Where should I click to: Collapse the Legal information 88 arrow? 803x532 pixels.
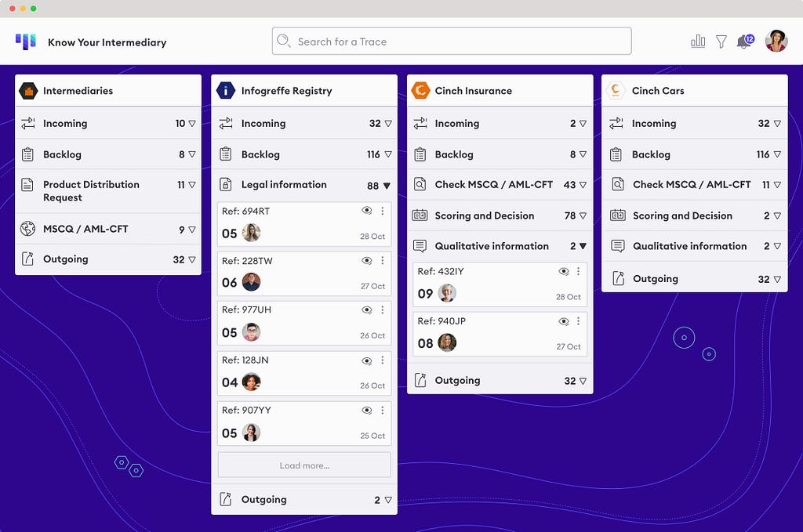[387, 186]
